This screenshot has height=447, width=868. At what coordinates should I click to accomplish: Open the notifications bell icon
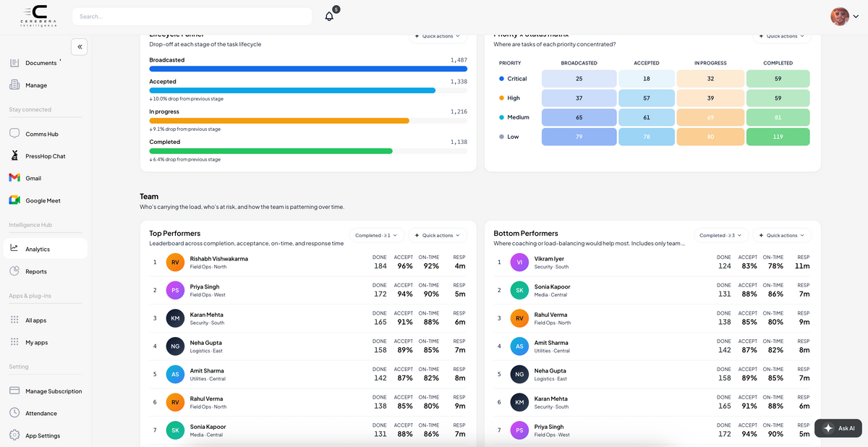click(x=329, y=16)
